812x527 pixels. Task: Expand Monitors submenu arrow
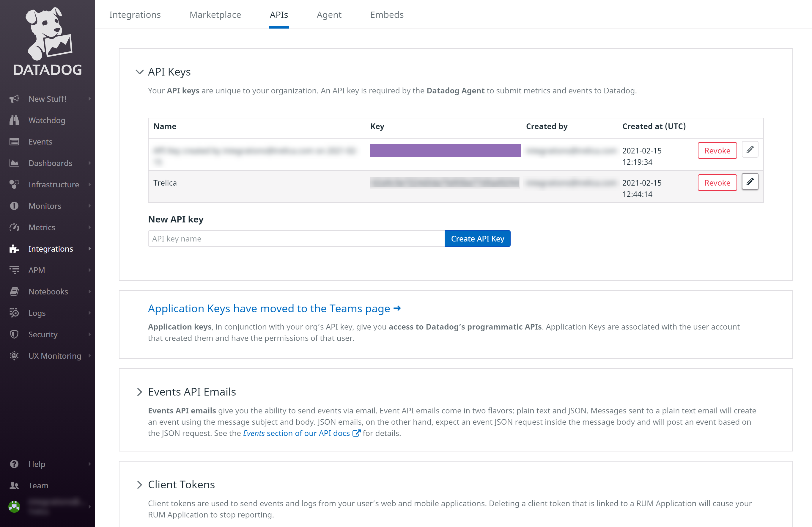pos(89,206)
